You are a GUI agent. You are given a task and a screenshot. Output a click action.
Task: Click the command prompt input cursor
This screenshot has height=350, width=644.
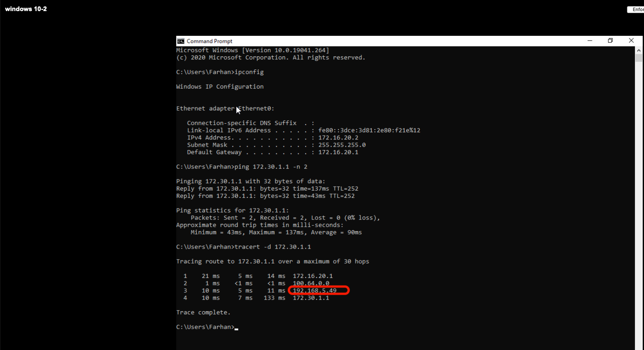[236, 328]
